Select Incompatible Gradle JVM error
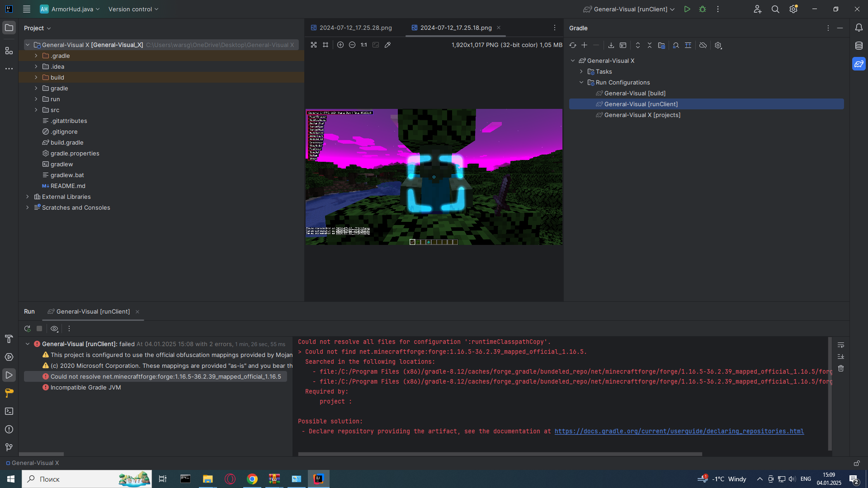This screenshot has height=488, width=868. tap(85, 387)
